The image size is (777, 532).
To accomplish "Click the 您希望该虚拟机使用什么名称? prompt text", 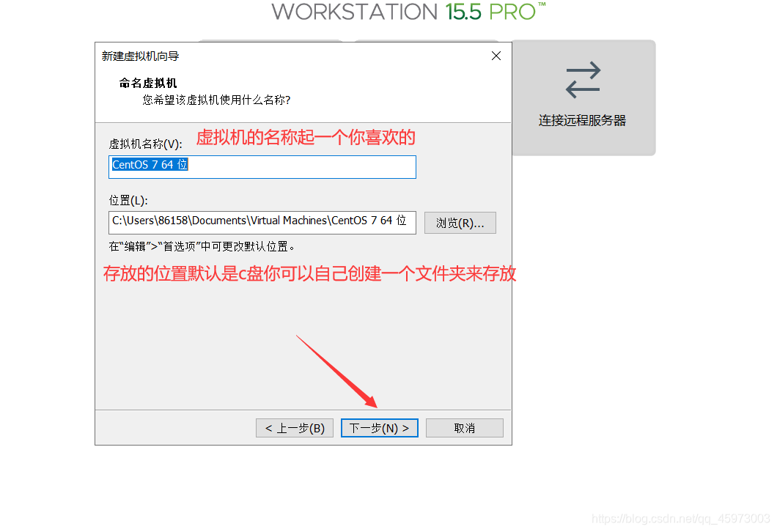I will pos(216,100).
